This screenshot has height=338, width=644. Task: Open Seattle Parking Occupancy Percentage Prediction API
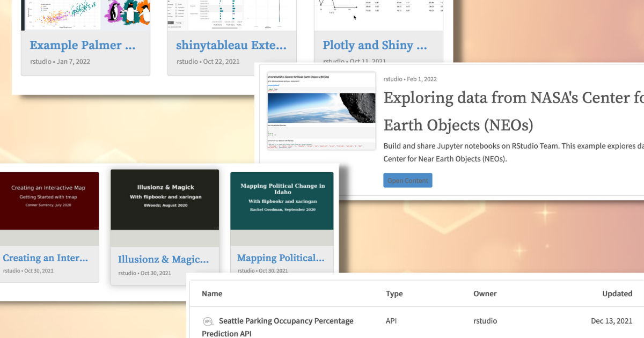pos(286,321)
